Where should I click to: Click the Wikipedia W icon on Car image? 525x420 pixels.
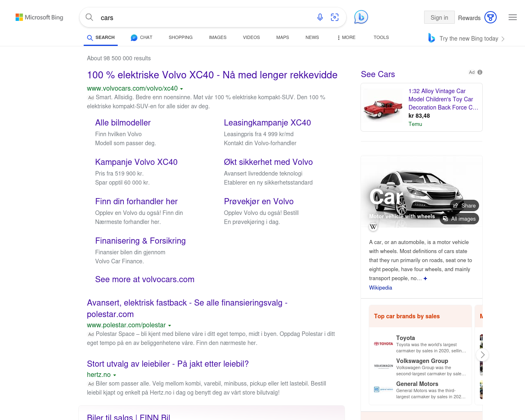point(373,227)
